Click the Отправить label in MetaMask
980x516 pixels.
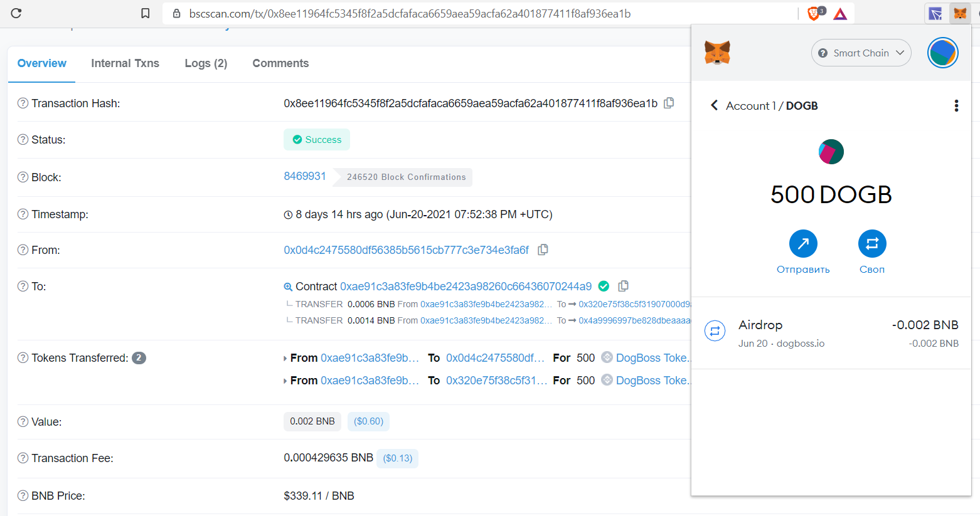coord(803,269)
